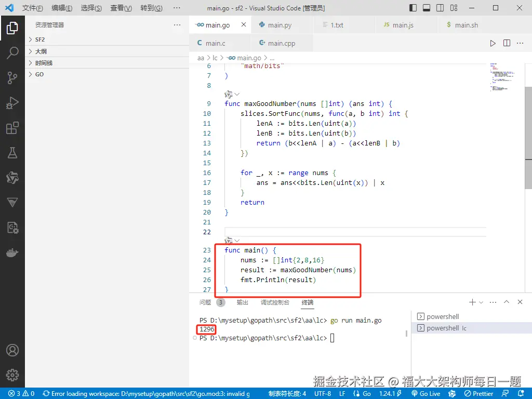Toggle primary side bar layout
The width and height of the screenshot is (532, 399).
click(x=413, y=8)
